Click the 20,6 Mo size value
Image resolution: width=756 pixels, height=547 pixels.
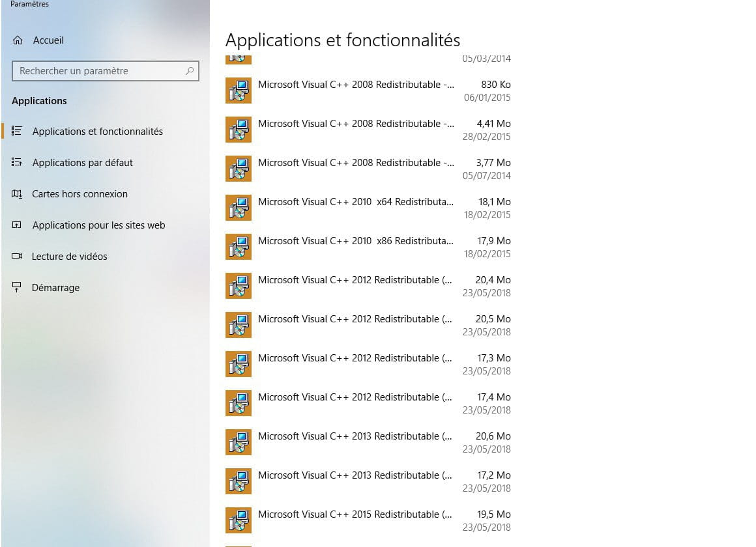point(493,436)
